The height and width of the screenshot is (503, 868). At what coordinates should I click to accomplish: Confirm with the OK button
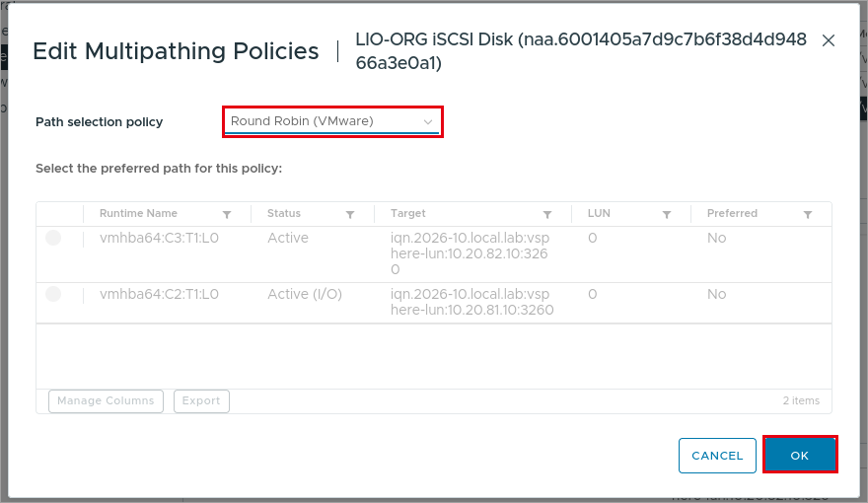coord(799,455)
